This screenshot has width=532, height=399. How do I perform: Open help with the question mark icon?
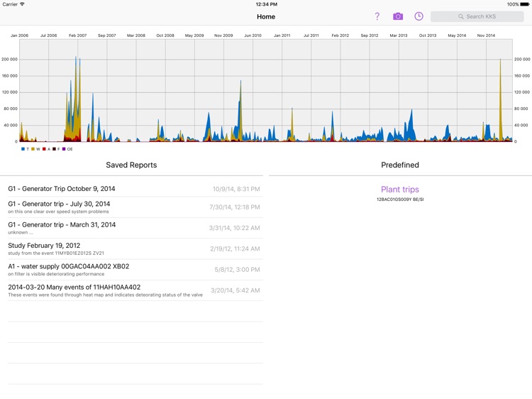tap(377, 16)
